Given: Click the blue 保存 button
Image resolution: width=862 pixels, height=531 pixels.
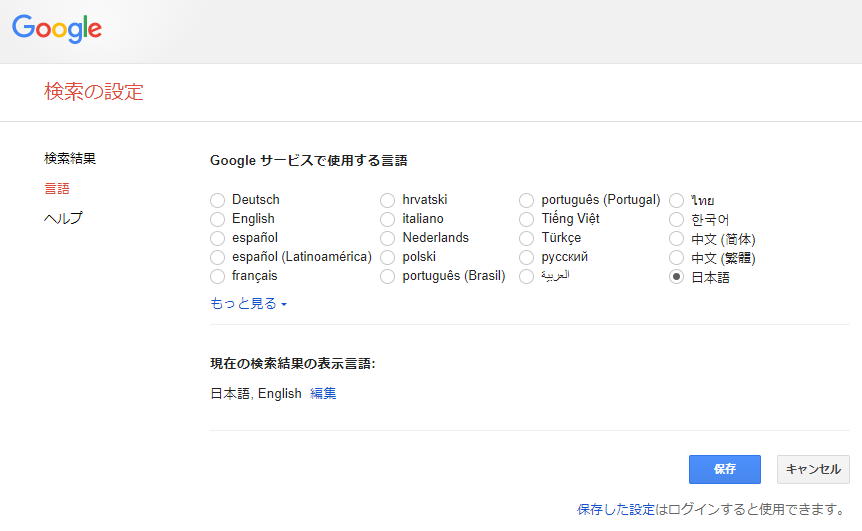Looking at the screenshot, I should (x=725, y=469).
